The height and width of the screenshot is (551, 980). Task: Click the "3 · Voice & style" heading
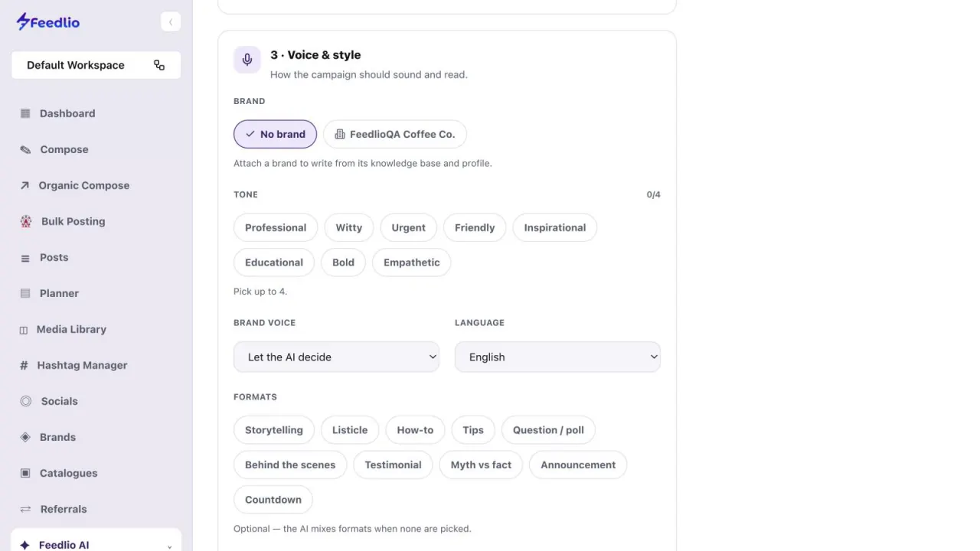pos(315,55)
